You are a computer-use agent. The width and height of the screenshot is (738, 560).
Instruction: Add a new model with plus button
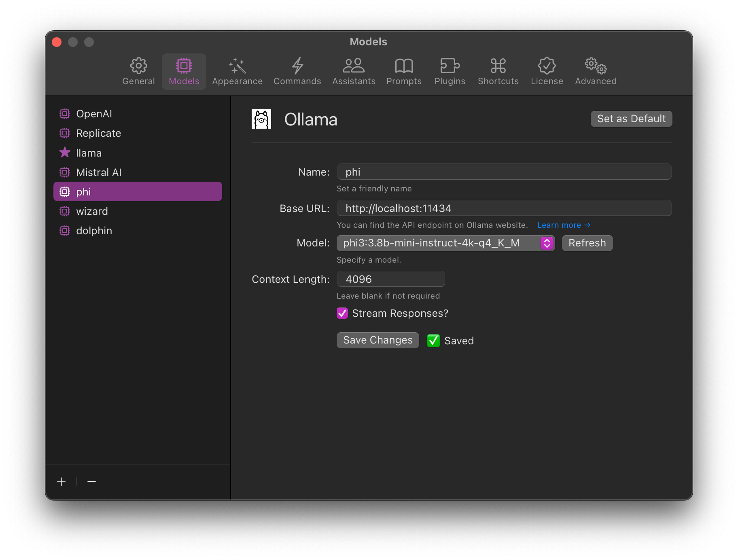61,482
